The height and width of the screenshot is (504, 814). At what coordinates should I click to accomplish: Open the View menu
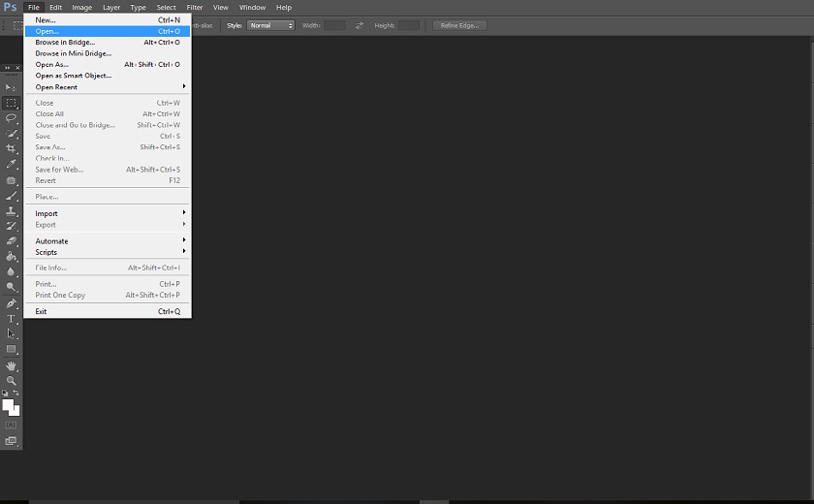pyautogui.click(x=221, y=7)
